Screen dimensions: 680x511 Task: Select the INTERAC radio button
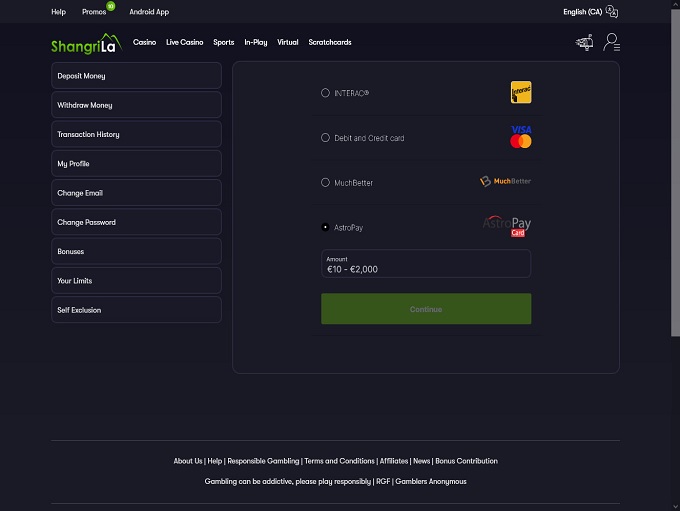tap(325, 93)
